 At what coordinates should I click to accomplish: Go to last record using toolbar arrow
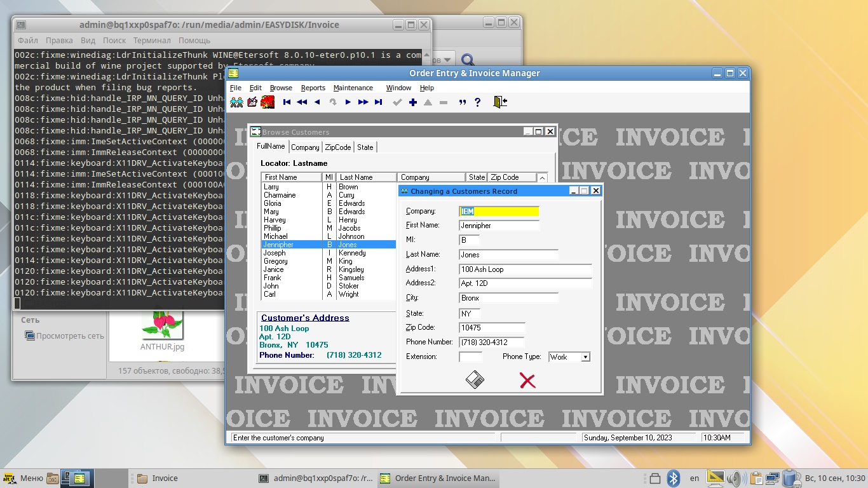[x=379, y=102]
